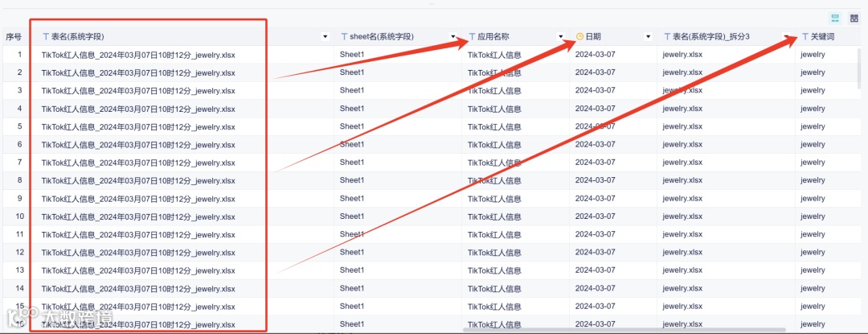Screen dimensions: 868x334
Task: Click the jewelry.xlsx cell in row 14
Action: click(x=682, y=289)
